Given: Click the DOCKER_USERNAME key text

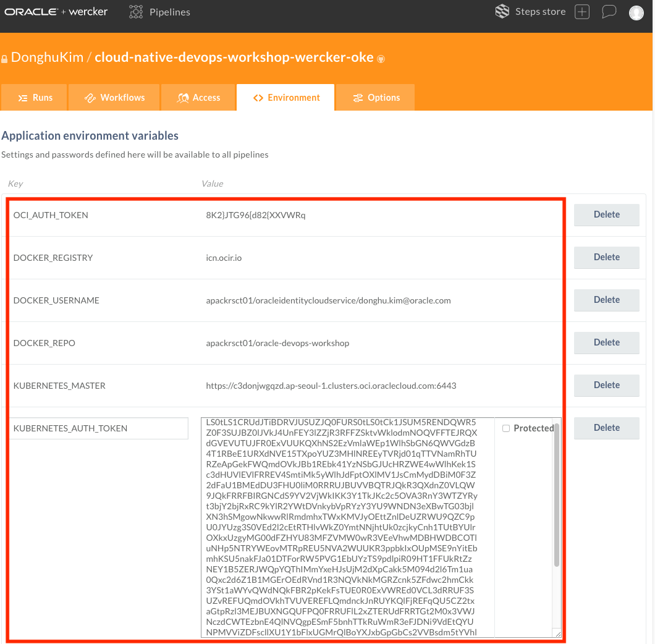Looking at the screenshot, I should coord(56,300).
